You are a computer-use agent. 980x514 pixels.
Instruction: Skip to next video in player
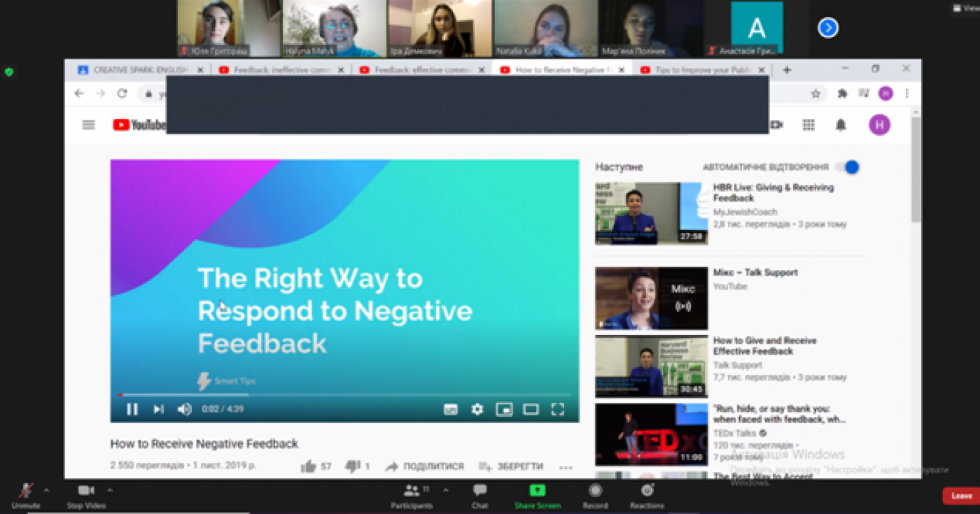(158, 409)
